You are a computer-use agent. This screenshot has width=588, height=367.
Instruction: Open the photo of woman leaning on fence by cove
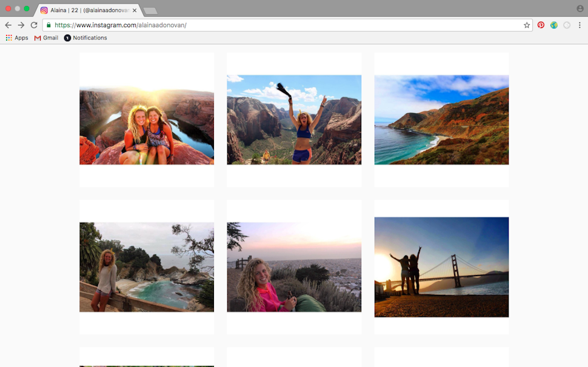click(x=147, y=267)
